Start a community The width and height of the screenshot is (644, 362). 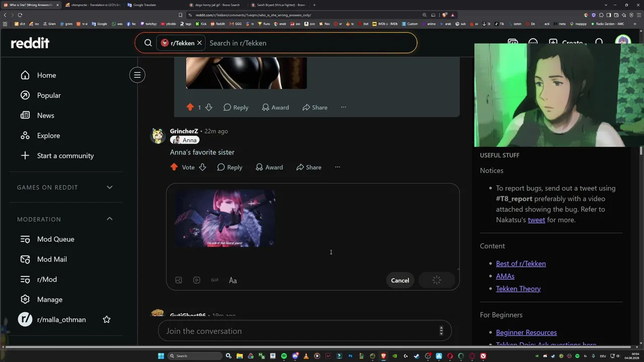pyautogui.click(x=66, y=156)
